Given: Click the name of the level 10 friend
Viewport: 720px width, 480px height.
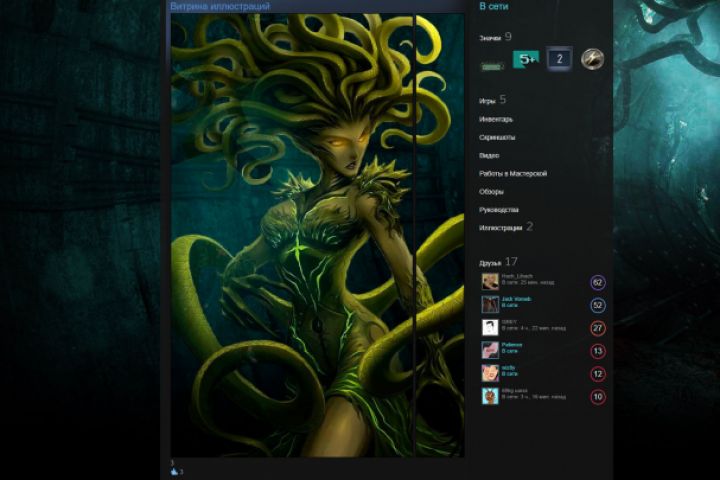Looking at the screenshot, I should (514, 391).
